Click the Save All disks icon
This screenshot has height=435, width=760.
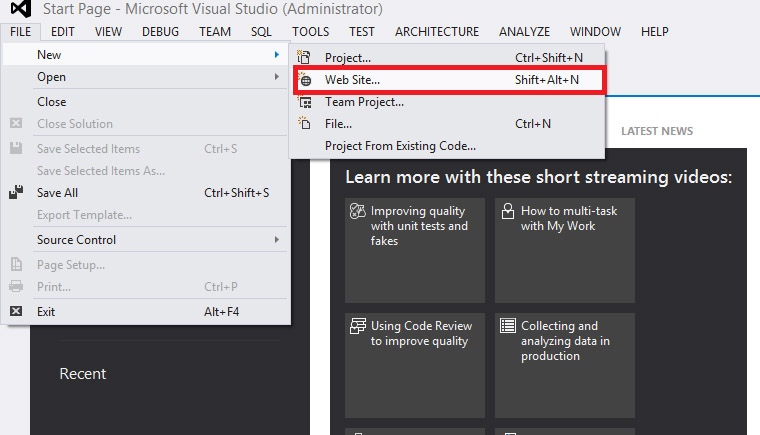16,192
